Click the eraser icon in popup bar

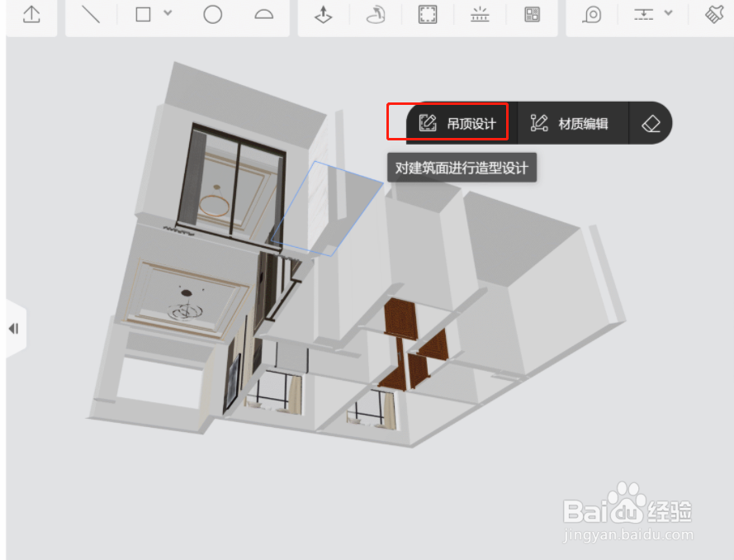click(x=651, y=124)
